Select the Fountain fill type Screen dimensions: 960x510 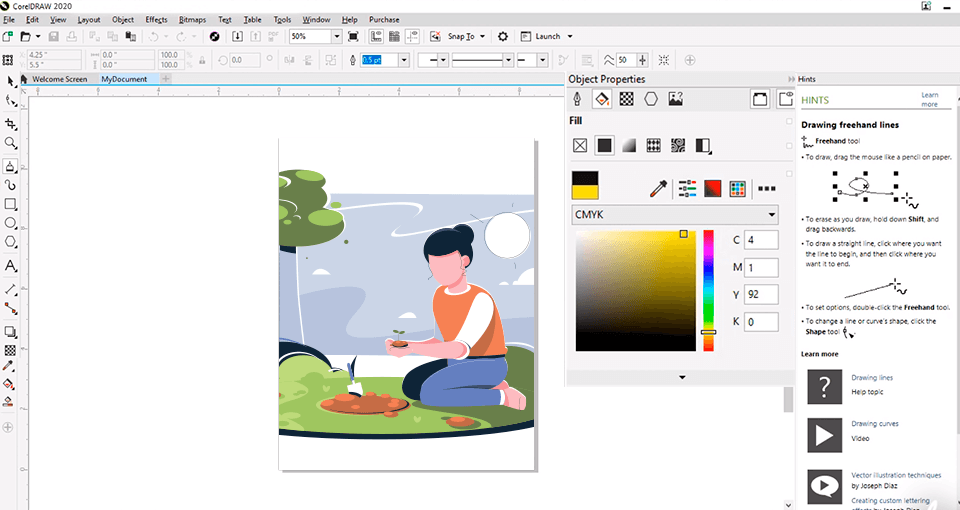click(629, 145)
